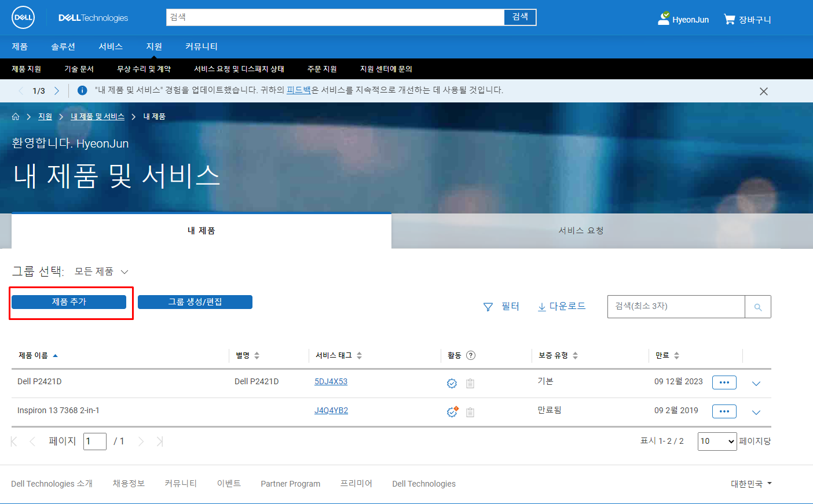This screenshot has height=504, width=813.
Task: Open service tag 5DJ4X53 link
Action: [x=331, y=381]
